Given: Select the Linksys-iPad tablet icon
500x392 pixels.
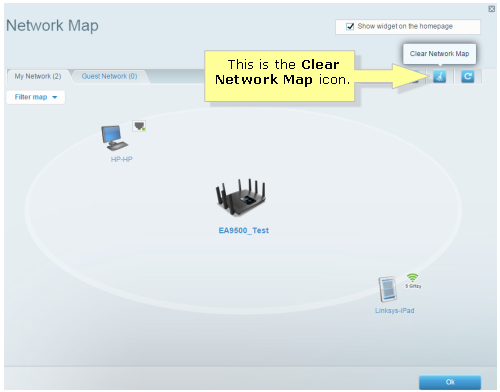Looking at the screenshot, I should coord(388,289).
